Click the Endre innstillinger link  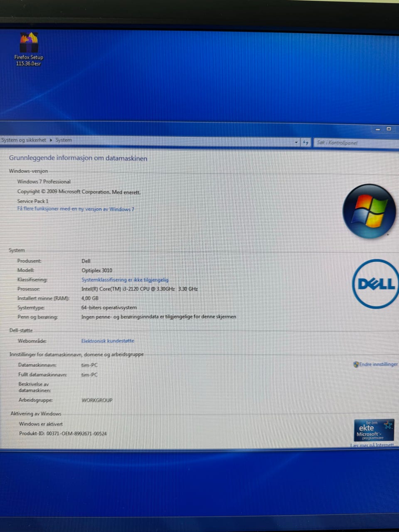378,364
